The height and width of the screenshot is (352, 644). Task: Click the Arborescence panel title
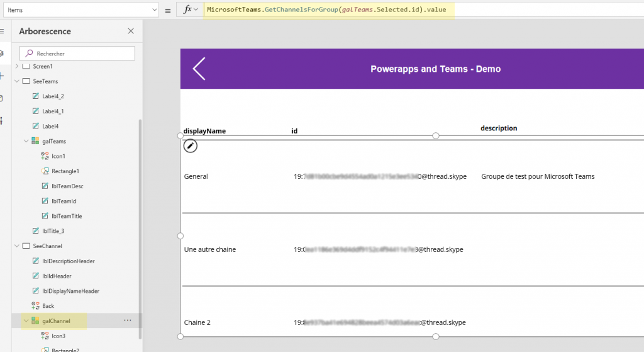coord(45,31)
